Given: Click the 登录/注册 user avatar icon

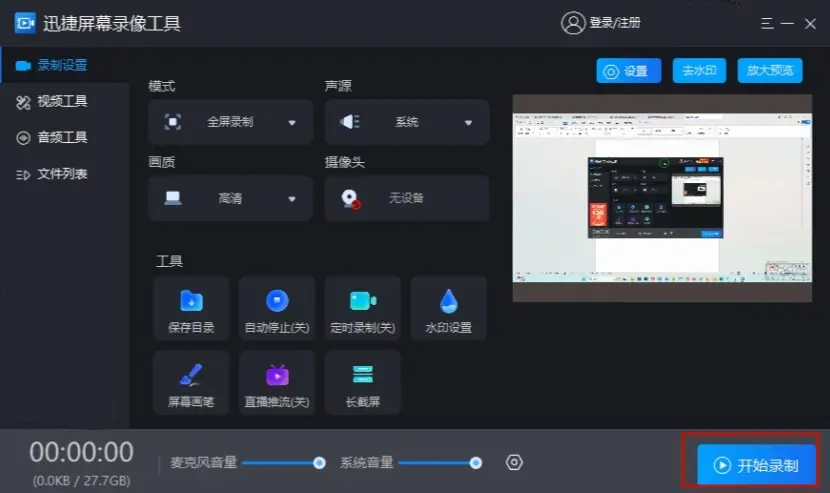Looking at the screenshot, I should [573, 23].
